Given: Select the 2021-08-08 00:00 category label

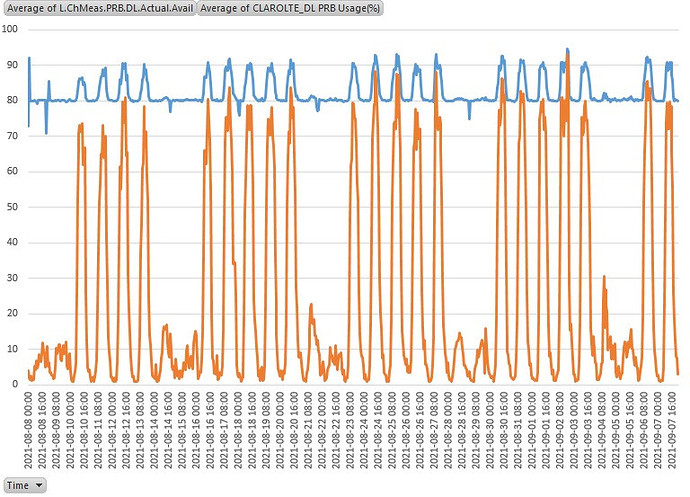Looking at the screenshot, I should click(28, 431).
